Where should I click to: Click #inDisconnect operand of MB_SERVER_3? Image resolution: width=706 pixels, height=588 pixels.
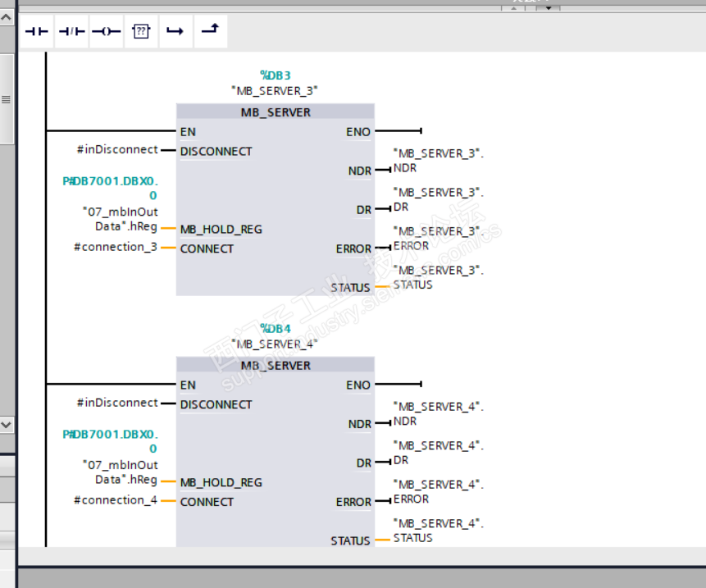[117, 149]
